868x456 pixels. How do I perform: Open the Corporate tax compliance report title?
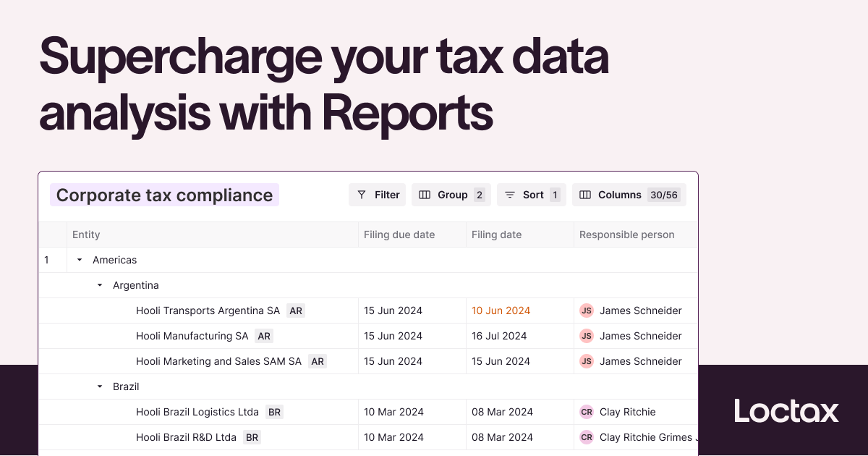pyautogui.click(x=164, y=195)
